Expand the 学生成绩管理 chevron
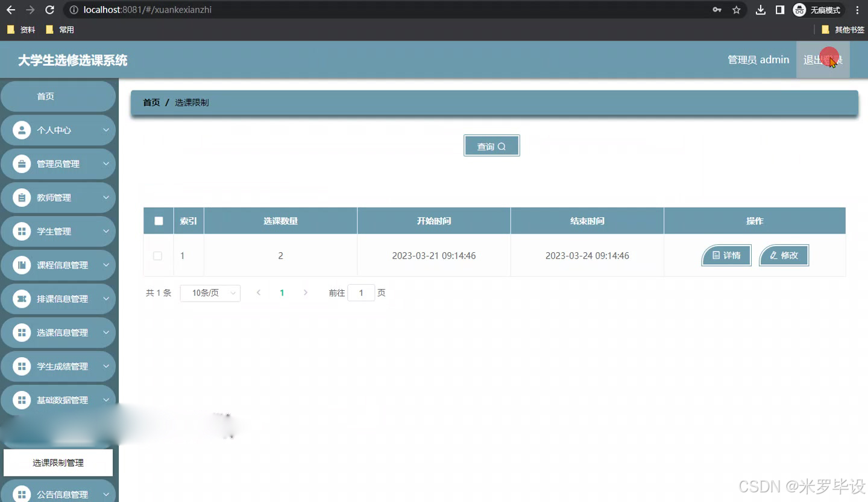Image resolution: width=868 pixels, height=502 pixels. coord(106,366)
